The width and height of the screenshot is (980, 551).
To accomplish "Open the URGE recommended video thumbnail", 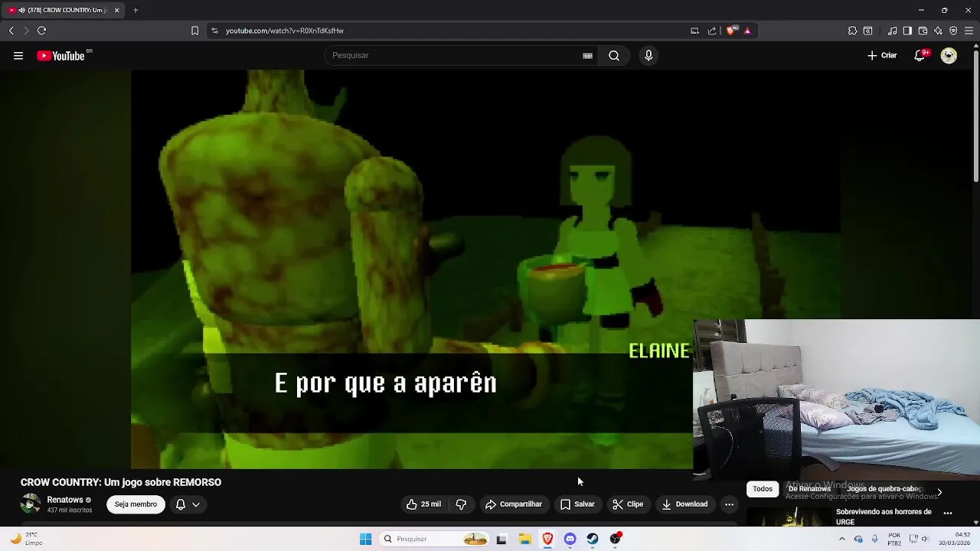I will pos(789,517).
